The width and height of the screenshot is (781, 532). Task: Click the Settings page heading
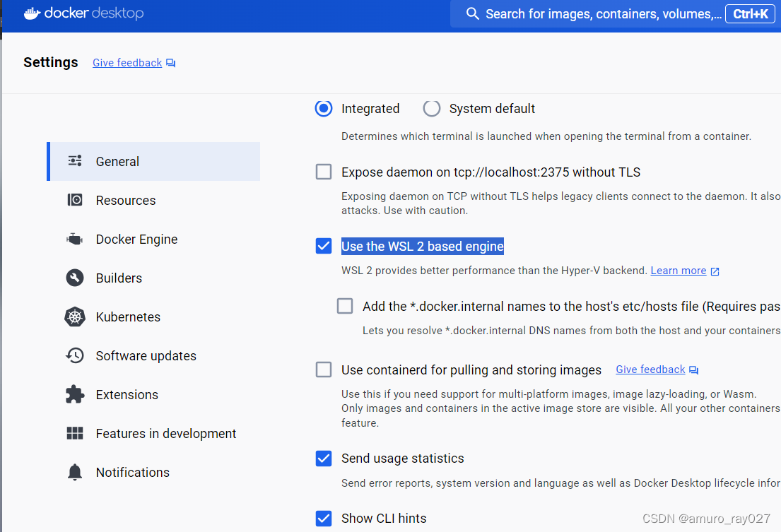tap(51, 62)
